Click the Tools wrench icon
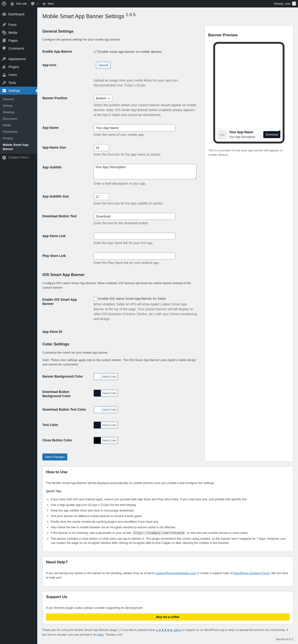298x644 pixels. click(x=4, y=83)
